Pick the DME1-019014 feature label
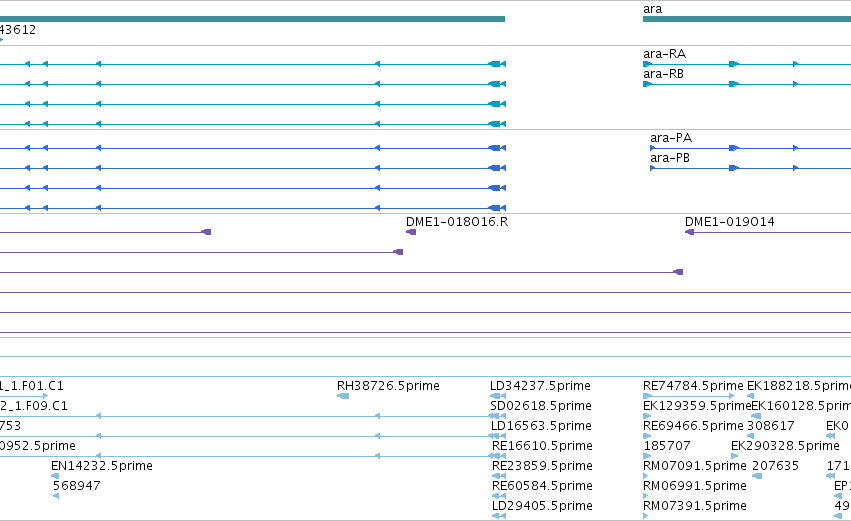The height and width of the screenshot is (521, 851). (729, 221)
